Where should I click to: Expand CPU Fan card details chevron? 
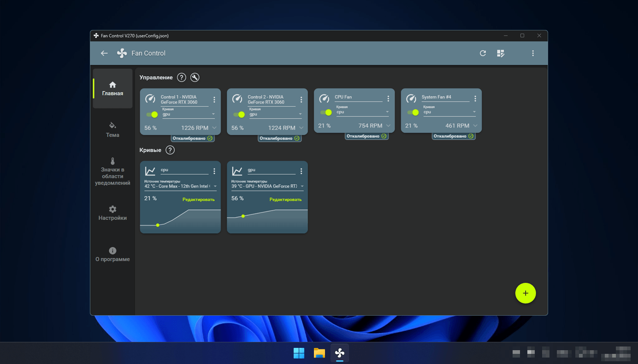[388, 125]
